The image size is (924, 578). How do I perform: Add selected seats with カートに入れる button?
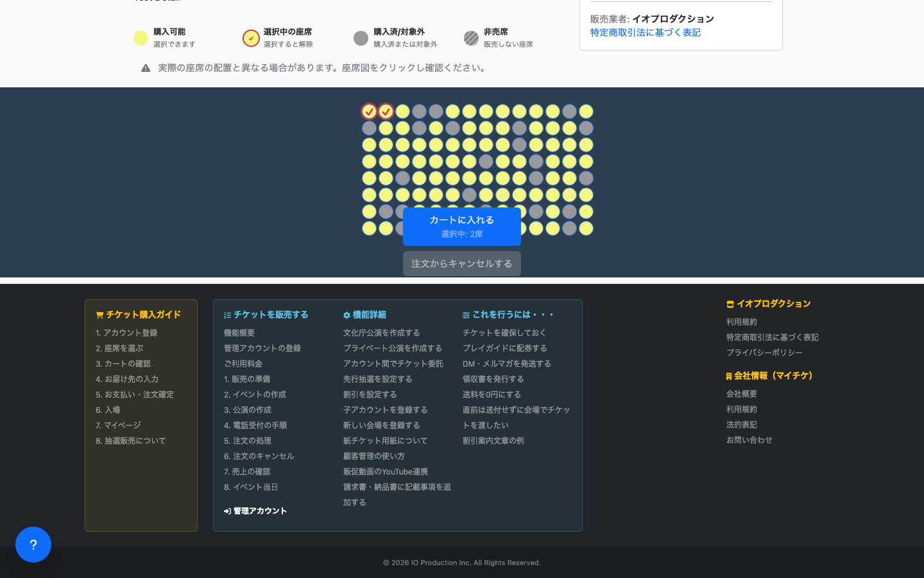point(462,227)
